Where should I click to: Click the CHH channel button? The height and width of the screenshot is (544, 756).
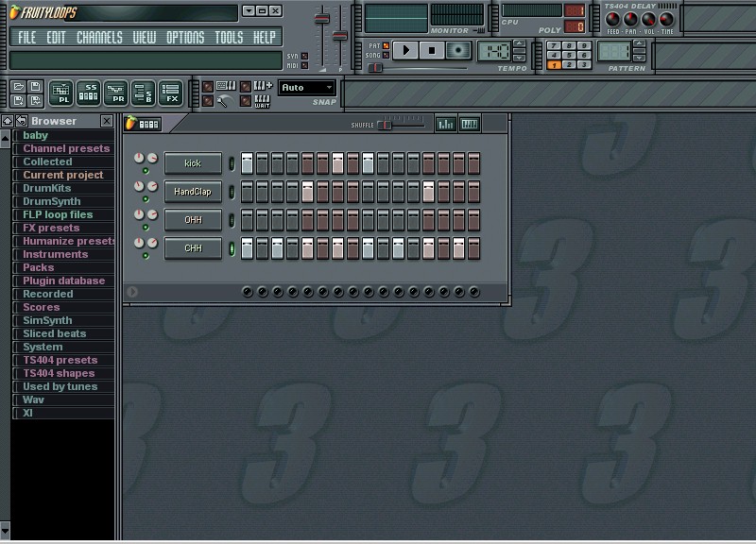pyautogui.click(x=193, y=248)
